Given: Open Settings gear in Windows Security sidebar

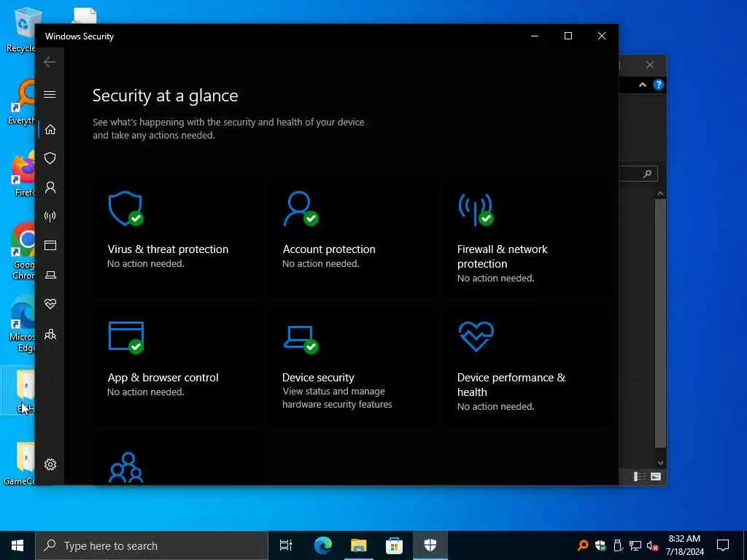Looking at the screenshot, I should (x=50, y=464).
